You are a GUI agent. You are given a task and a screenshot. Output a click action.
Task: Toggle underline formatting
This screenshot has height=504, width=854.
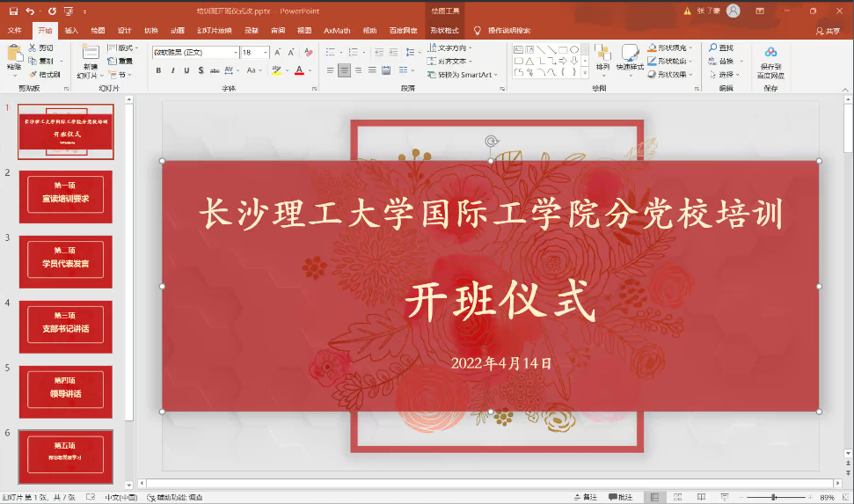(186, 70)
